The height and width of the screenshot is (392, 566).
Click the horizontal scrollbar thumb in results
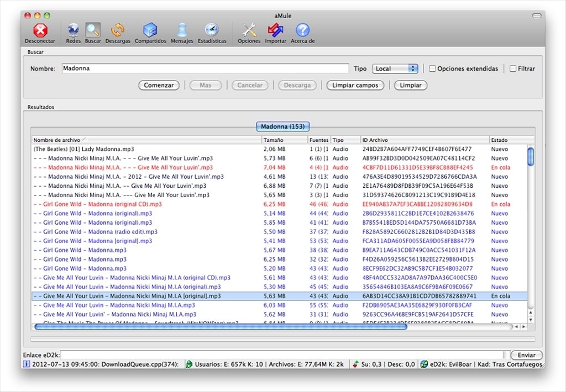click(221, 327)
